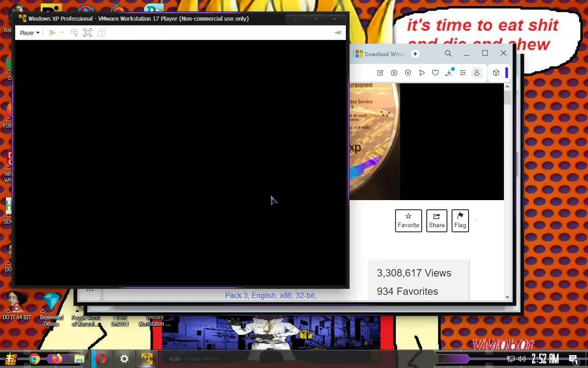This screenshot has height=368, width=588.
Task: Click the Unity mode icon in VMware toolbar
Action: click(102, 33)
